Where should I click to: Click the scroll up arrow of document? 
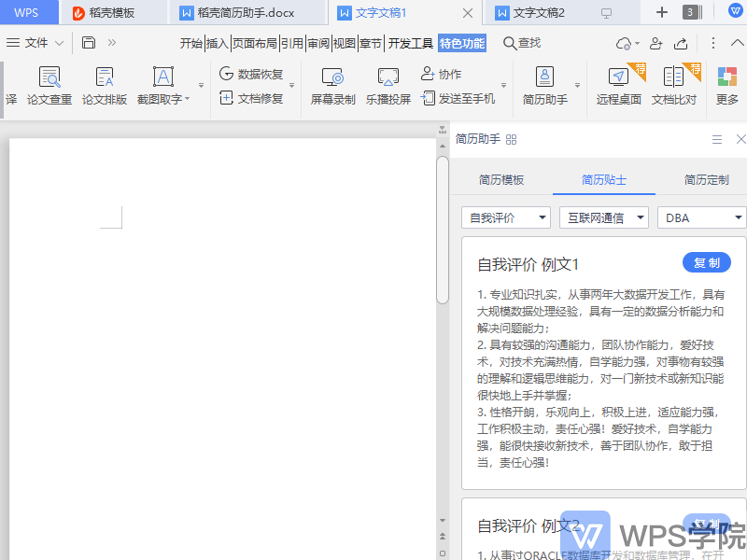coord(443,146)
